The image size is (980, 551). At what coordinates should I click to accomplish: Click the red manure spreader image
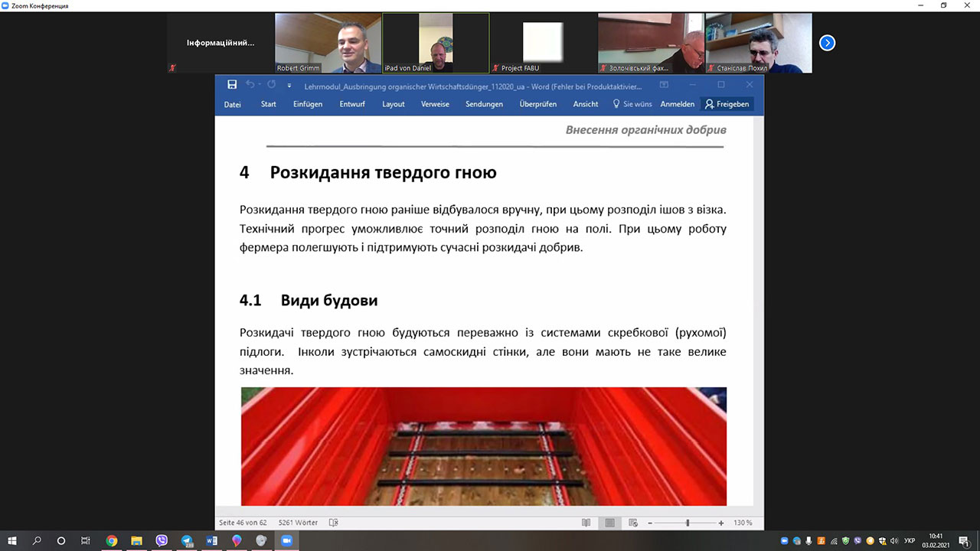(484, 446)
